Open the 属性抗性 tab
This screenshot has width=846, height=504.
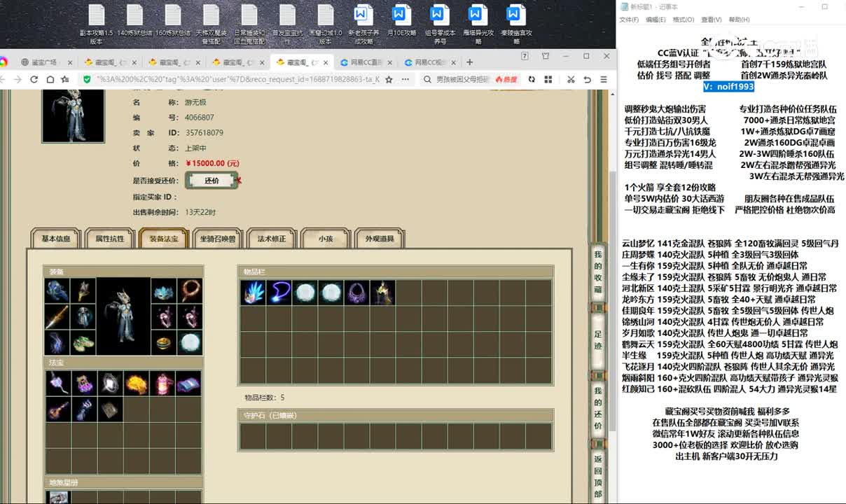coord(110,239)
